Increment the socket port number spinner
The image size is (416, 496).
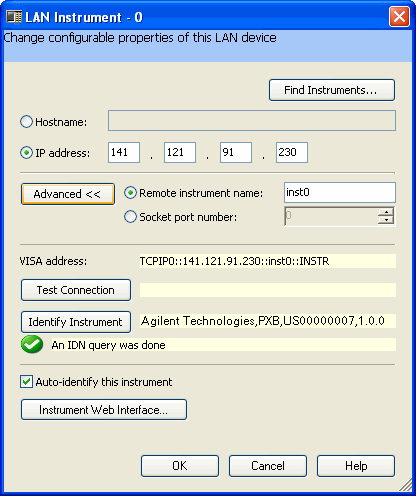386,212
